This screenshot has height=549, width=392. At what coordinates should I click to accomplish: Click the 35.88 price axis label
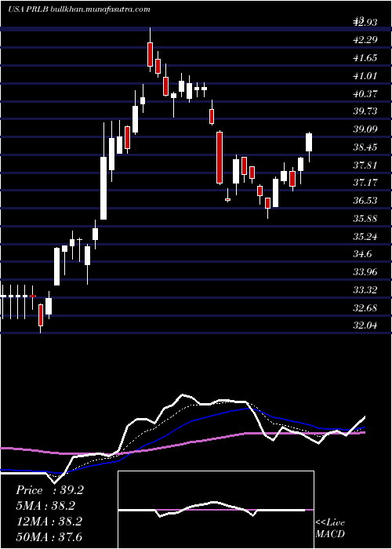coord(365,219)
